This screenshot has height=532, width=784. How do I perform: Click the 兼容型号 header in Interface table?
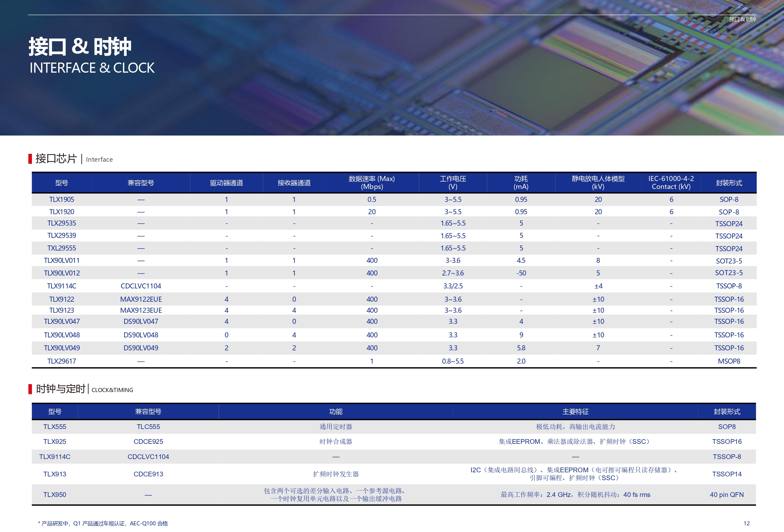141,183
